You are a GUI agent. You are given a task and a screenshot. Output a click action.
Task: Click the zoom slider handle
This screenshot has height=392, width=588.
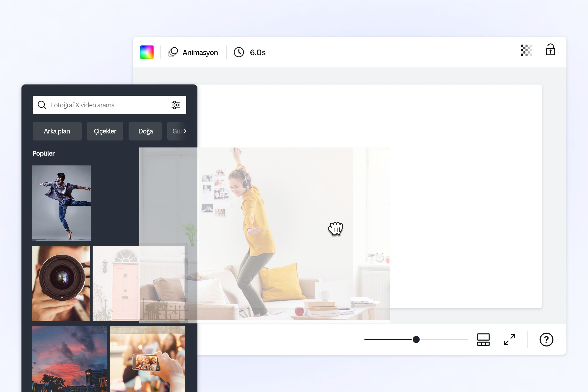[x=416, y=339]
